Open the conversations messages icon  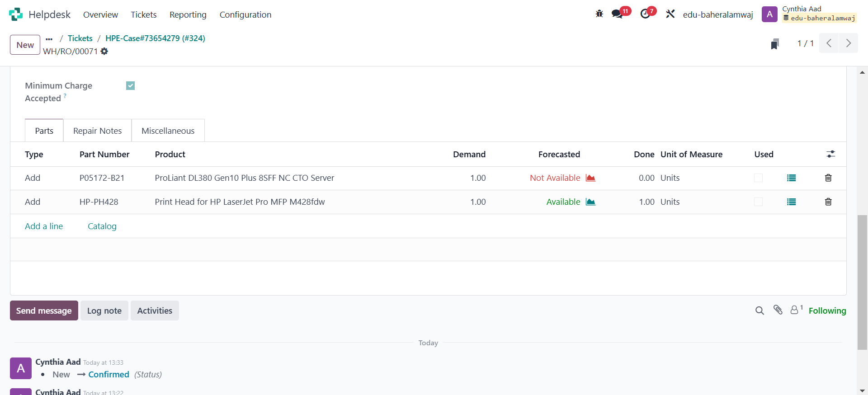tap(617, 14)
